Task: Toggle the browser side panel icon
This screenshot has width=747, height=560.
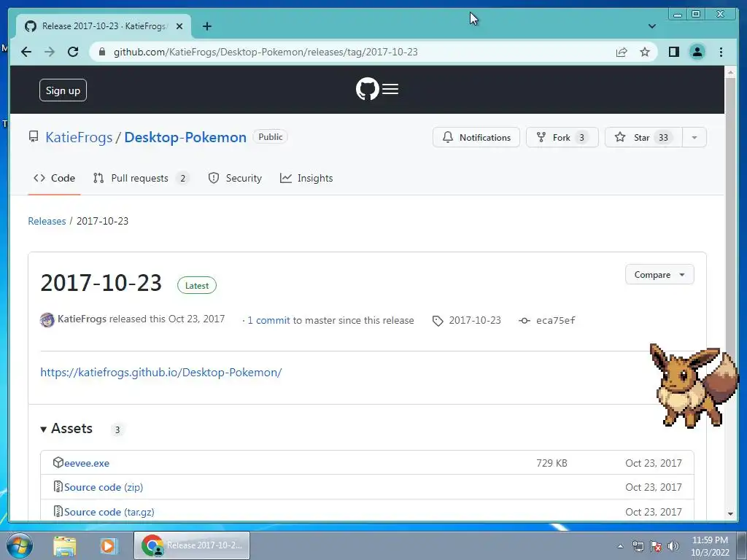Action: pyautogui.click(x=673, y=52)
